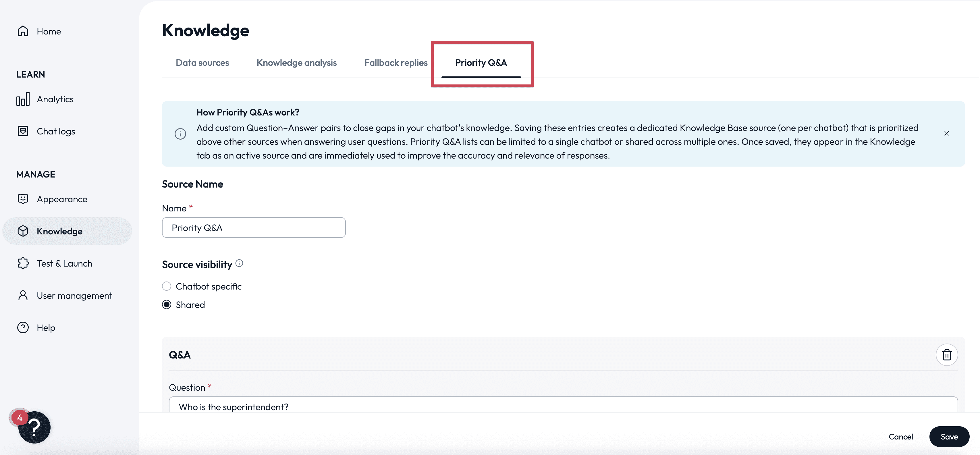Click the LEARN sidebar section label
The image size is (980, 455).
click(x=30, y=74)
